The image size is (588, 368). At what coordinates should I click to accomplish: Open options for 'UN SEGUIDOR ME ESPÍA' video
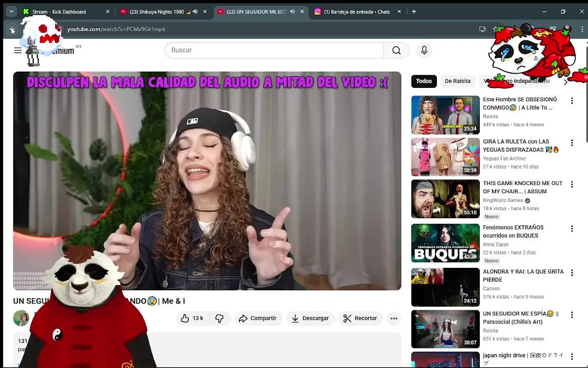[x=572, y=315]
